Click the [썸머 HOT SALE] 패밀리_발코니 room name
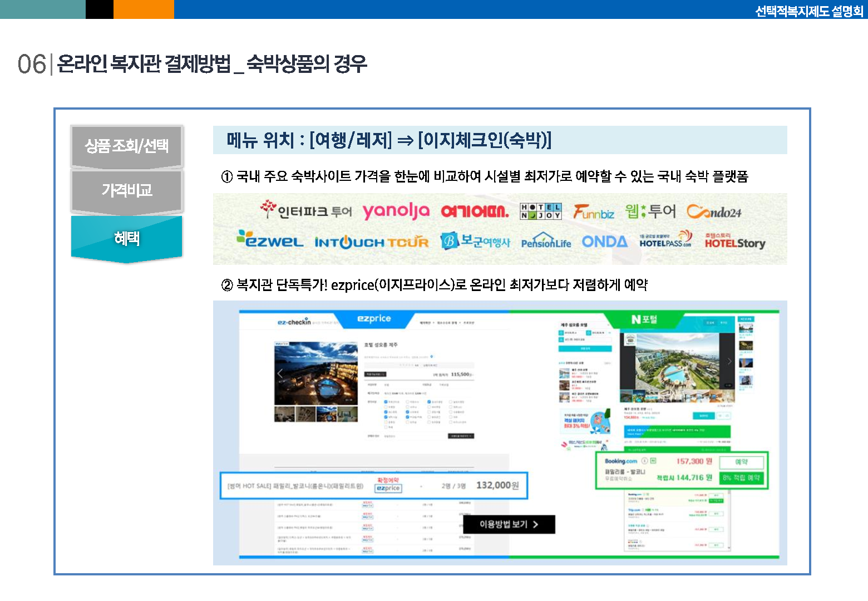Screen dimensions: 868x601 [x=295, y=486]
